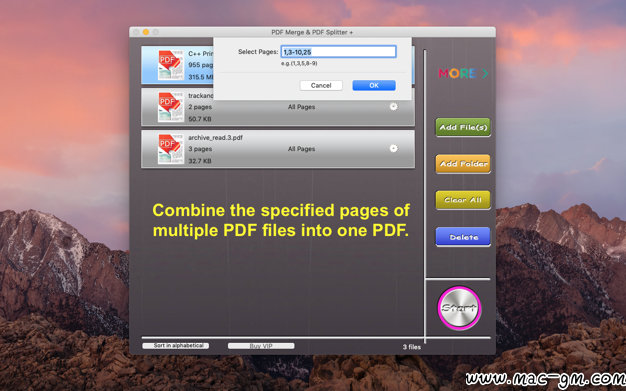Viewport: 626px width, 391px height.
Task: Click the orange Add Folder button
Action: pos(463,164)
